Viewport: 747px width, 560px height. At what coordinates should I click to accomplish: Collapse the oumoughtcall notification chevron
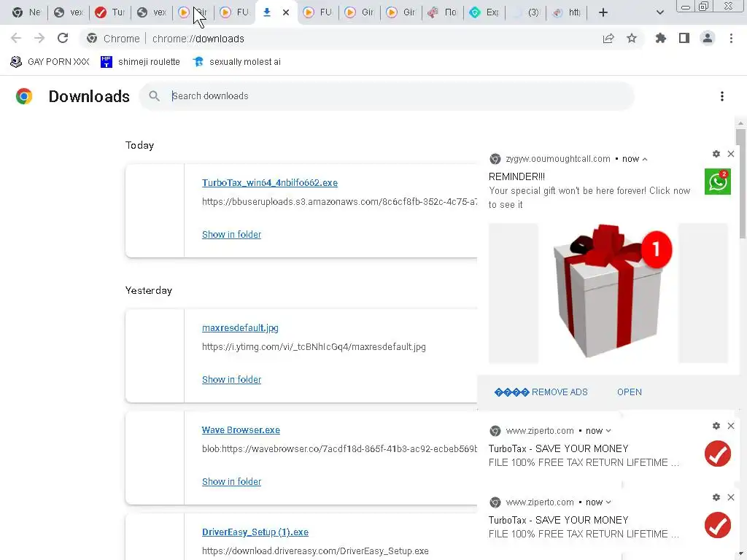[x=645, y=159]
